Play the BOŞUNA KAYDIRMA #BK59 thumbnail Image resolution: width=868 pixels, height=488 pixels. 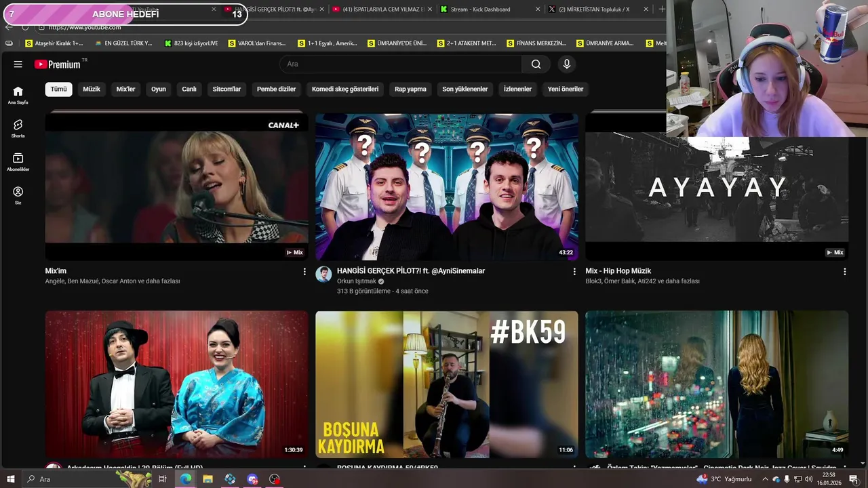pos(447,384)
